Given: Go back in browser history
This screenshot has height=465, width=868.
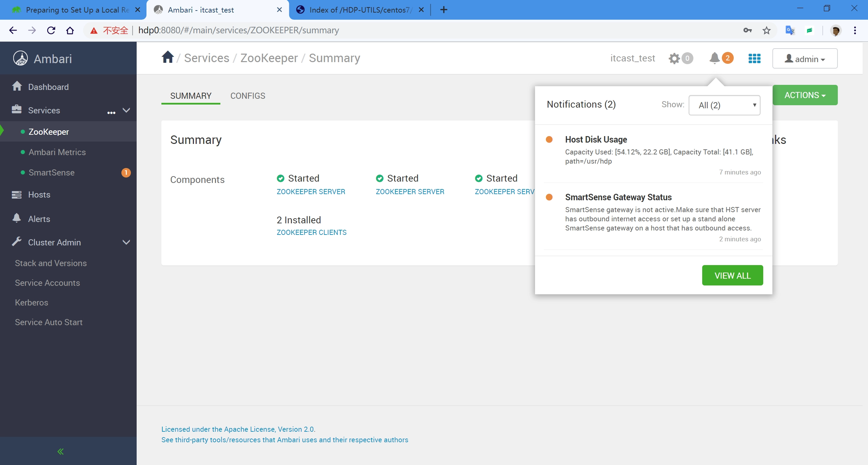Looking at the screenshot, I should tap(13, 30).
